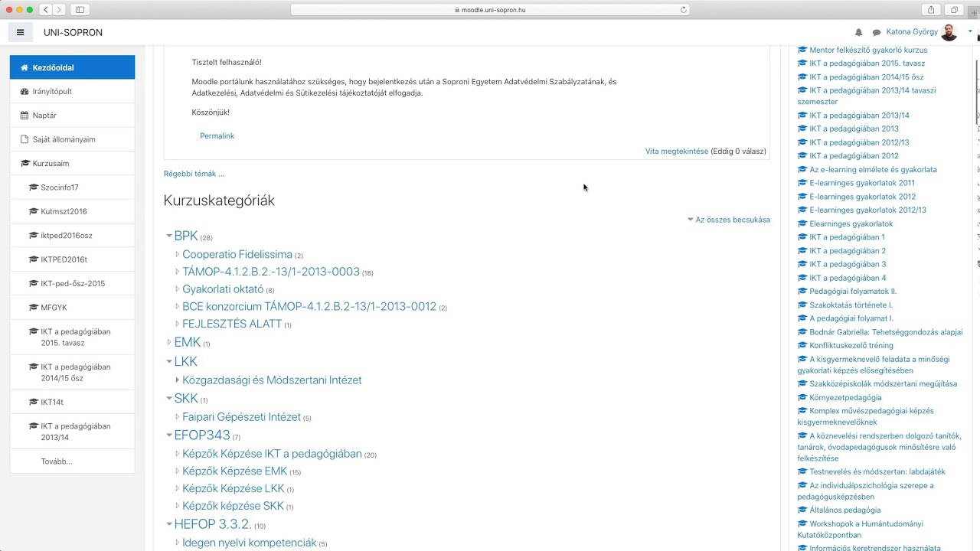Click course icon beside Általános pedagógia
Viewport: 980px width, 551px height.
802,510
